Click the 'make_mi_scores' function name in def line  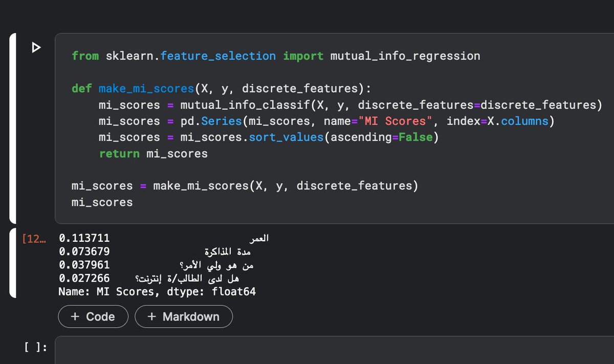[146, 89]
